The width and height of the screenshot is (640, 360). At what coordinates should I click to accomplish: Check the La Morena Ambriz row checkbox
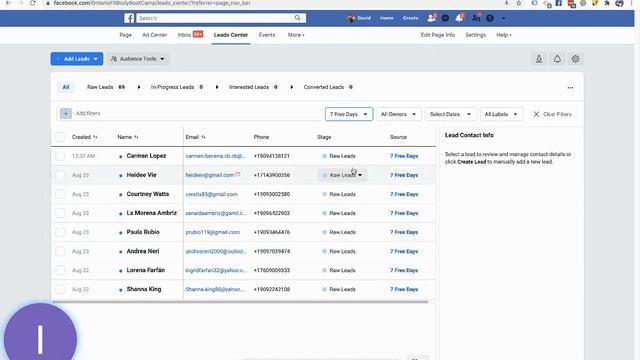click(60, 213)
